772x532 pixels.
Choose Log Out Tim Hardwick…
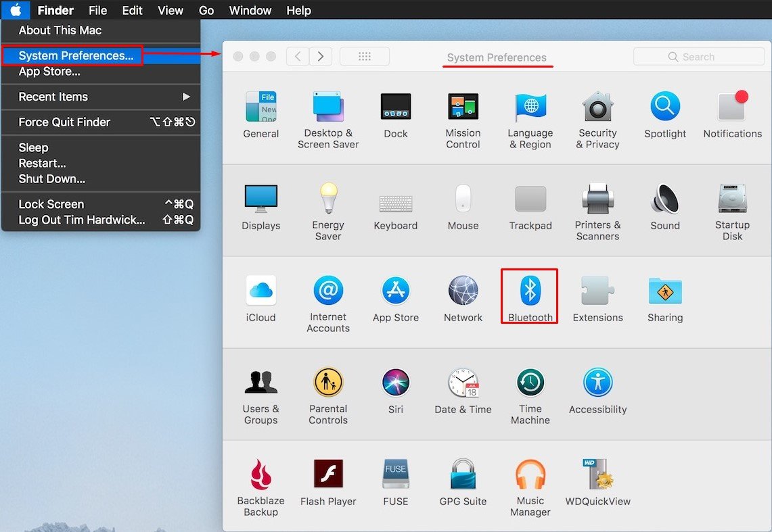coord(101,220)
